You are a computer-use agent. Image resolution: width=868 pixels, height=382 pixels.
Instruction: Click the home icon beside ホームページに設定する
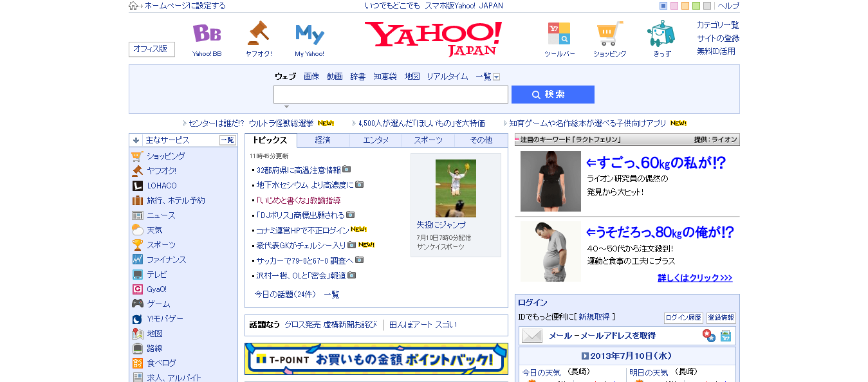pos(133,6)
